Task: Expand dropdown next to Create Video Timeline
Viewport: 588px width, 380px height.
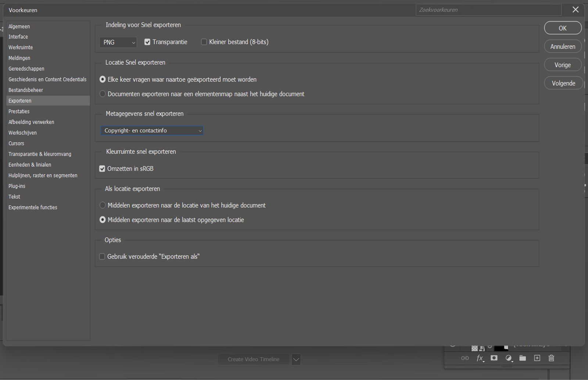Action: pyautogui.click(x=296, y=359)
